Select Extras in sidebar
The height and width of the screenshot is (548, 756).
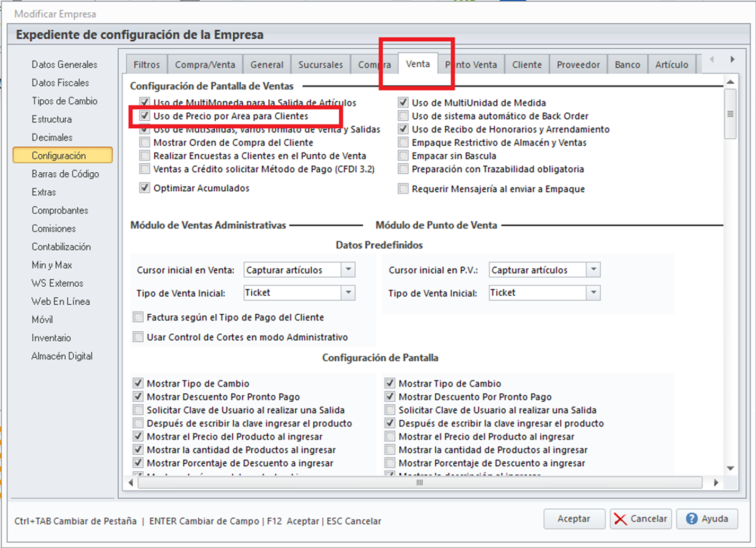[43, 192]
